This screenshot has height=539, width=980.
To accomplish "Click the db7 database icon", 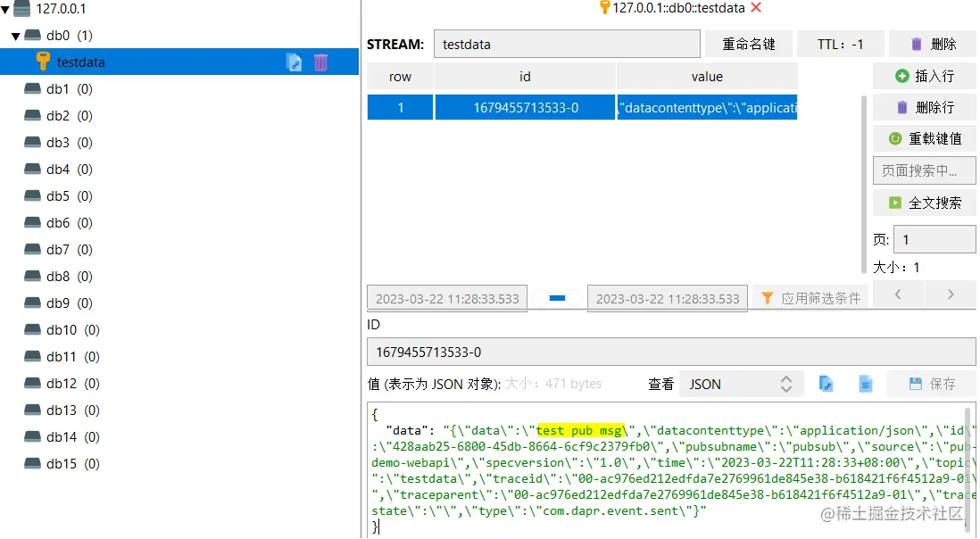I will coord(32,249).
